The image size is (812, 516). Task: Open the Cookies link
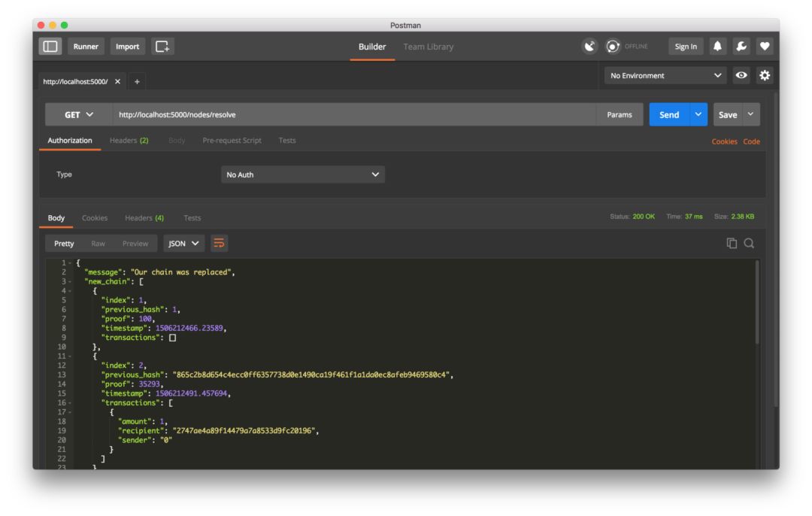pos(724,141)
